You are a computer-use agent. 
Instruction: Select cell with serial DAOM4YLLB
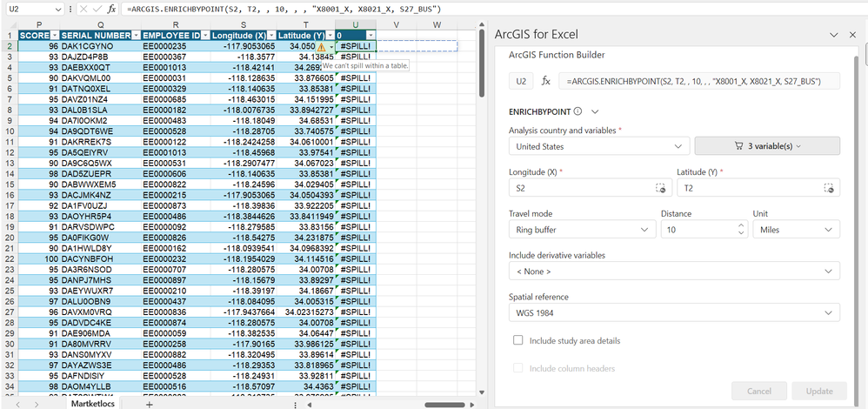[100, 386]
